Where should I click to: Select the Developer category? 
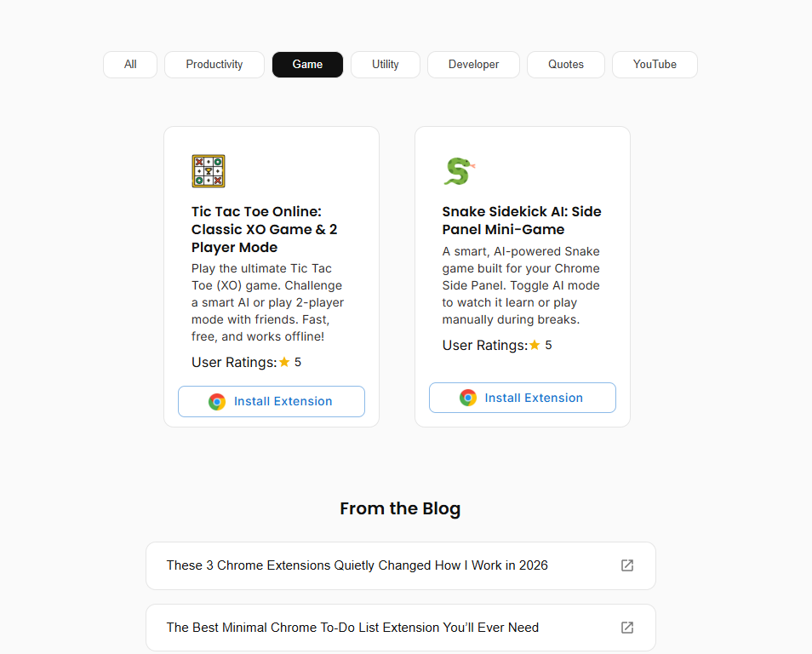click(x=473, y=64)
